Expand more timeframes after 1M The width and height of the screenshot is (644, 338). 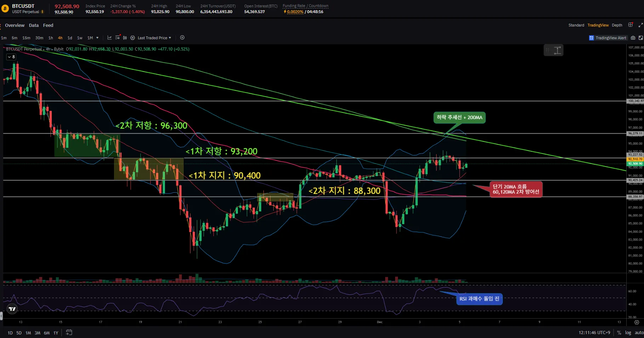(x=97, y=38)
